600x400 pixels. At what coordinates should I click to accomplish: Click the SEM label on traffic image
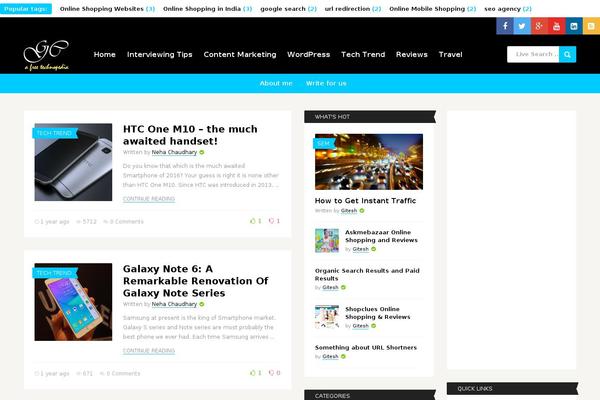click(324, 144)
